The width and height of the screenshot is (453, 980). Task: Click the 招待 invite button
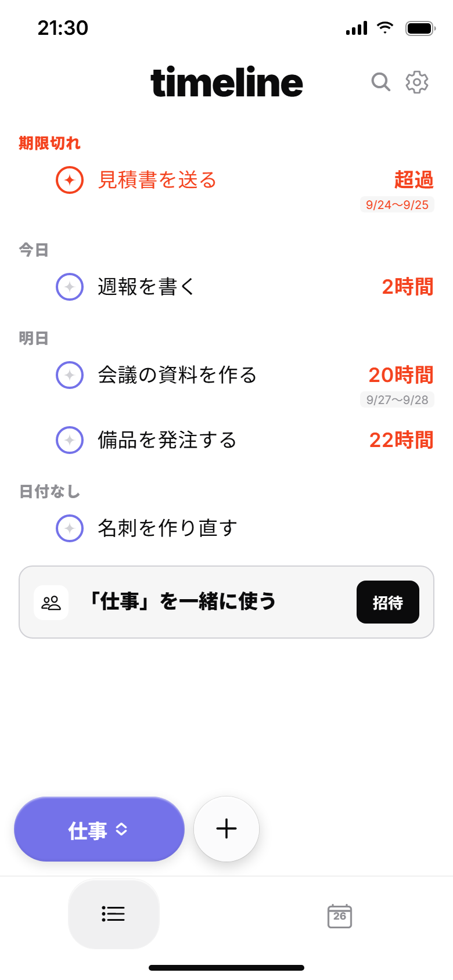click(388, 602)
